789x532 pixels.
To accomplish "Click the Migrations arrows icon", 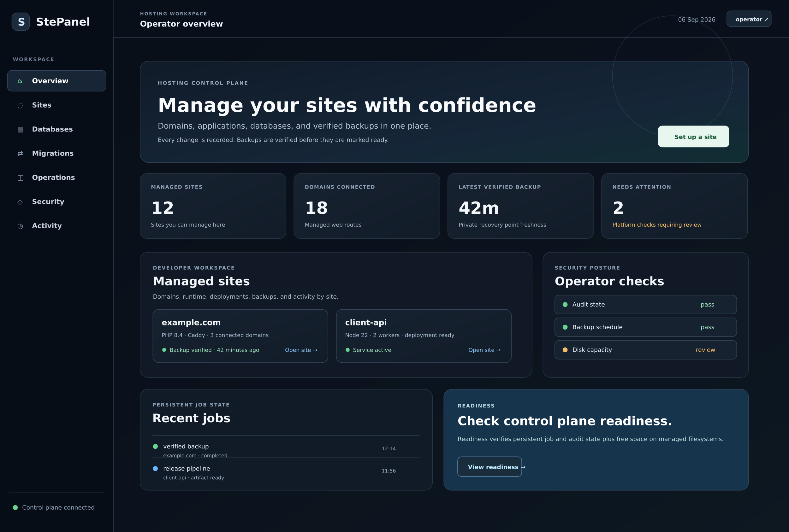I will [x=21, y=154].
